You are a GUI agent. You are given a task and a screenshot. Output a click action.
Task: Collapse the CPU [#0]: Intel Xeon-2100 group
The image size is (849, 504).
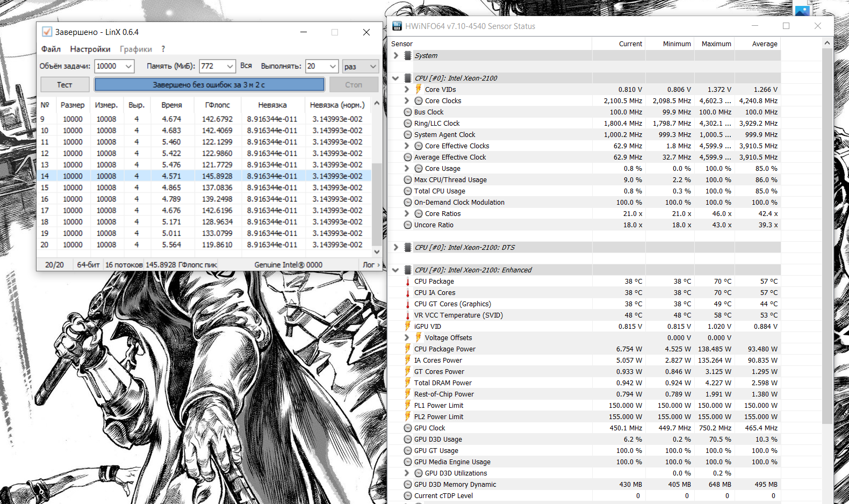pos(396,78)
